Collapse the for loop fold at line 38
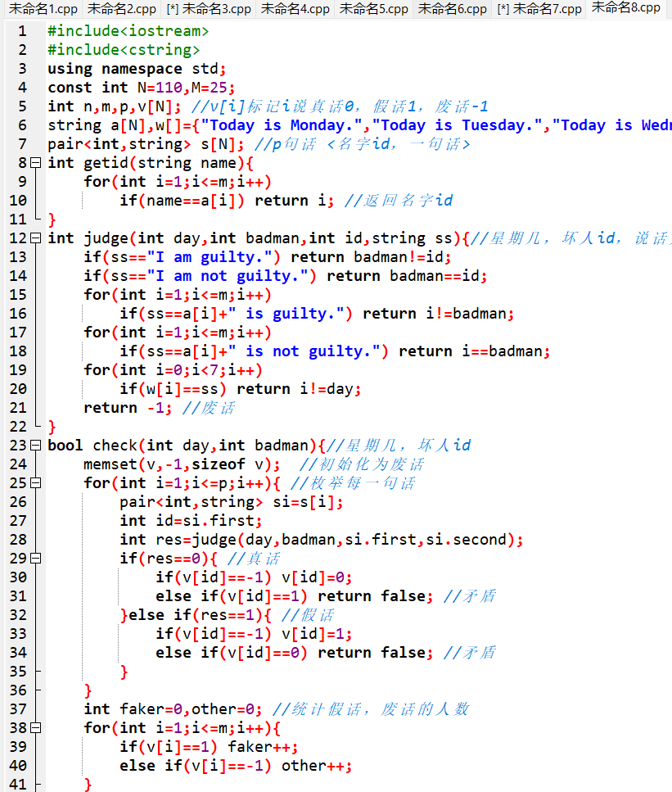The width and height of the screenshot is (672, 792). 35,728
